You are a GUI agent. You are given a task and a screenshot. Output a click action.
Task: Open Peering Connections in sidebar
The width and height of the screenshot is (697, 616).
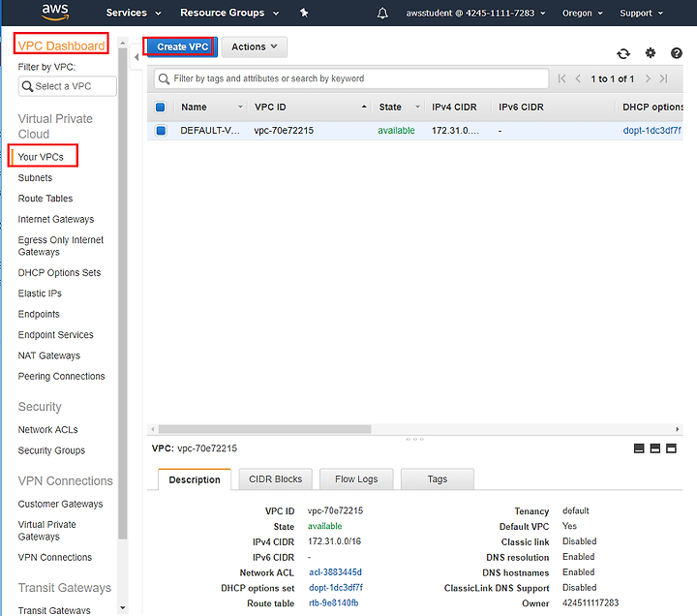pos(61,376)
